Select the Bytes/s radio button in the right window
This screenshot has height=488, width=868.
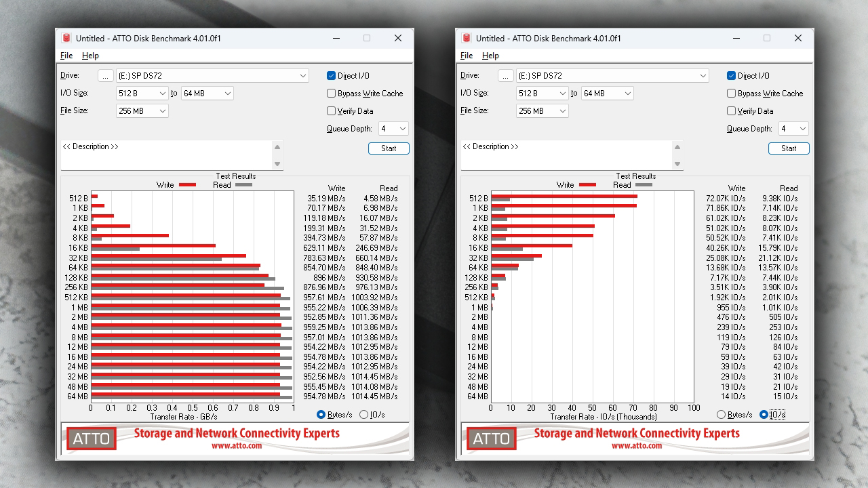pos(722,415)
